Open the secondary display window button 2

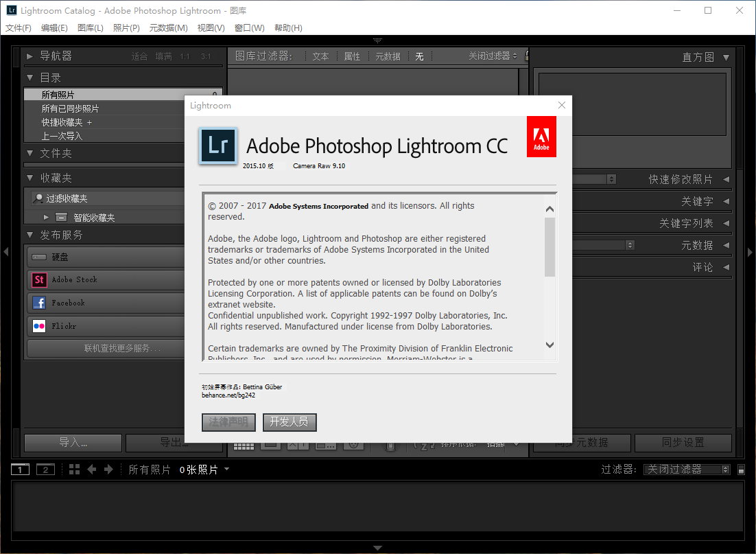[x=45, y=470]
